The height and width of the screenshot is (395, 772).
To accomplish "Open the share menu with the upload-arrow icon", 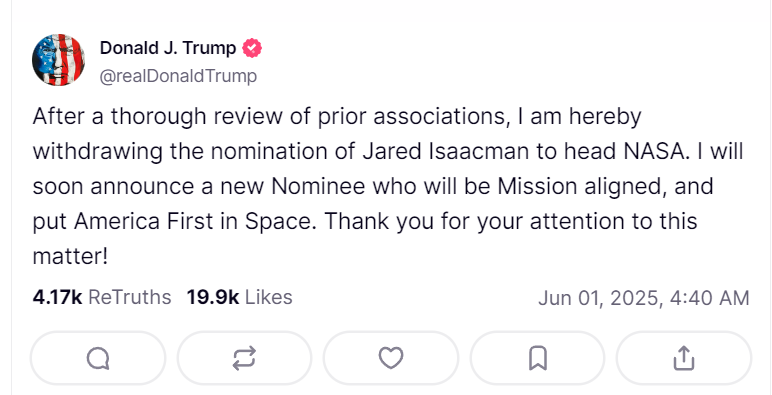I will 684,358.
